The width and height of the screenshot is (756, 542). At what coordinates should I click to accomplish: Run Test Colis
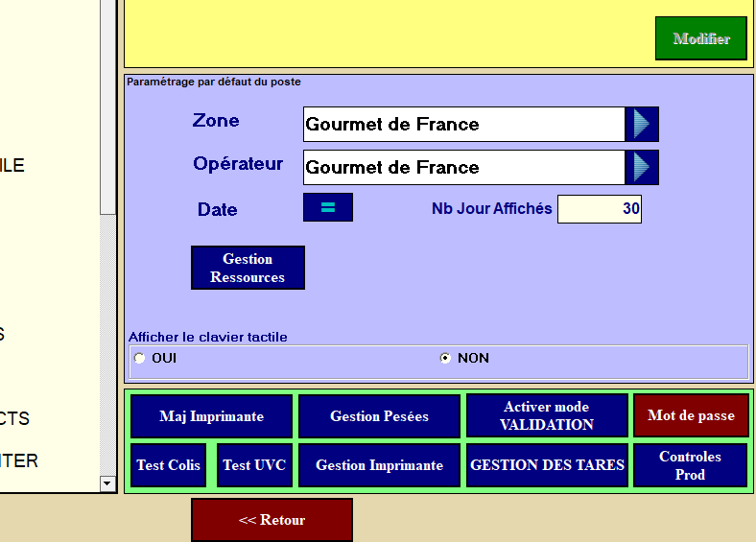(x=168, y=464)
